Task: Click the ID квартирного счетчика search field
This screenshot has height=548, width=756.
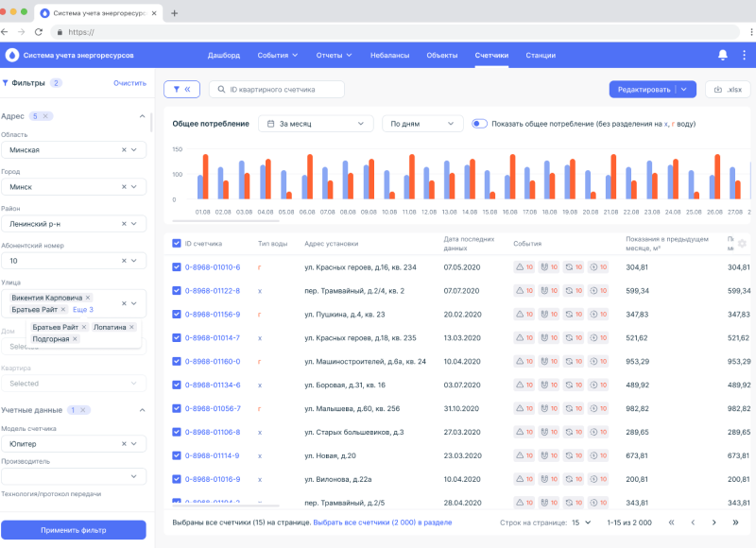Action: [x=277, y=90]
